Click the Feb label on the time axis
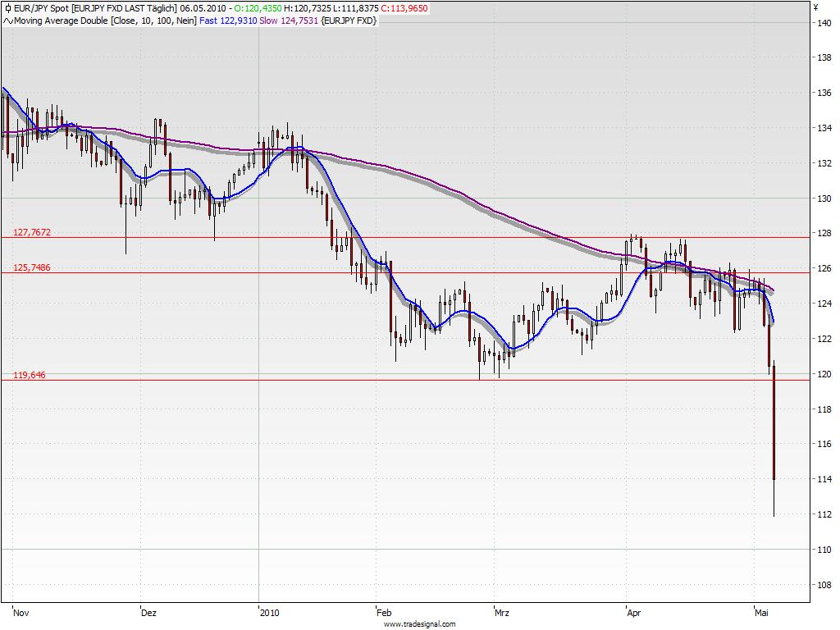 (384, 613)
